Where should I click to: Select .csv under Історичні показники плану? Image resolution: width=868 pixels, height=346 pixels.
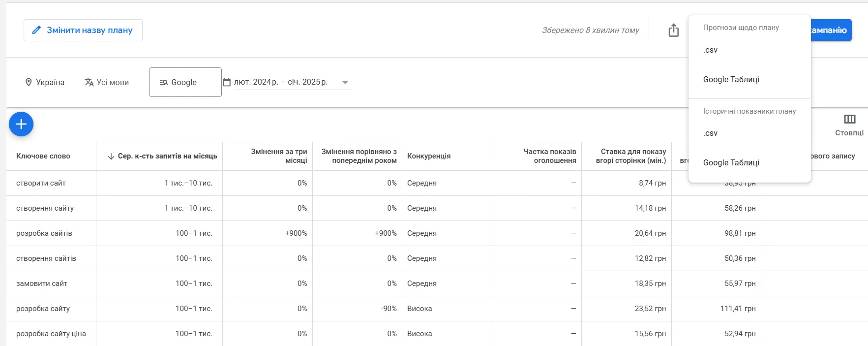711,133
